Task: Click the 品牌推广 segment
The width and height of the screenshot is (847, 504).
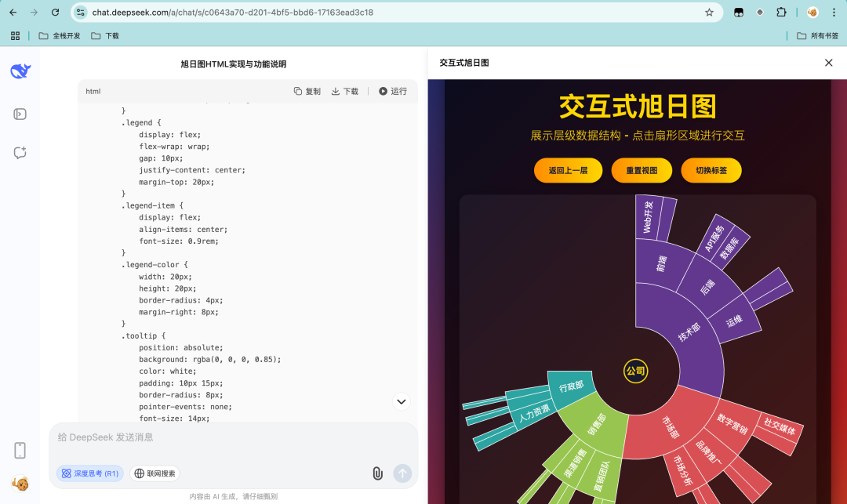Action: click(x=708, y=451)
